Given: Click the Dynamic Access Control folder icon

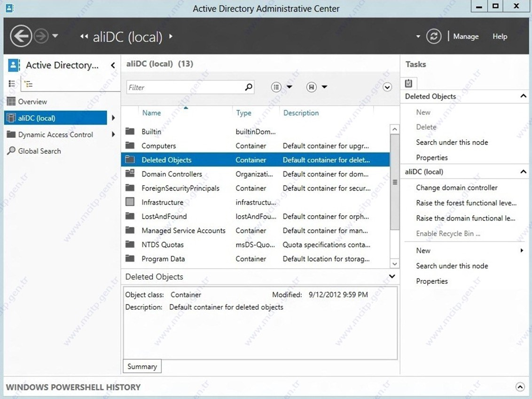Looking at the screenshot, I should 11,134.
